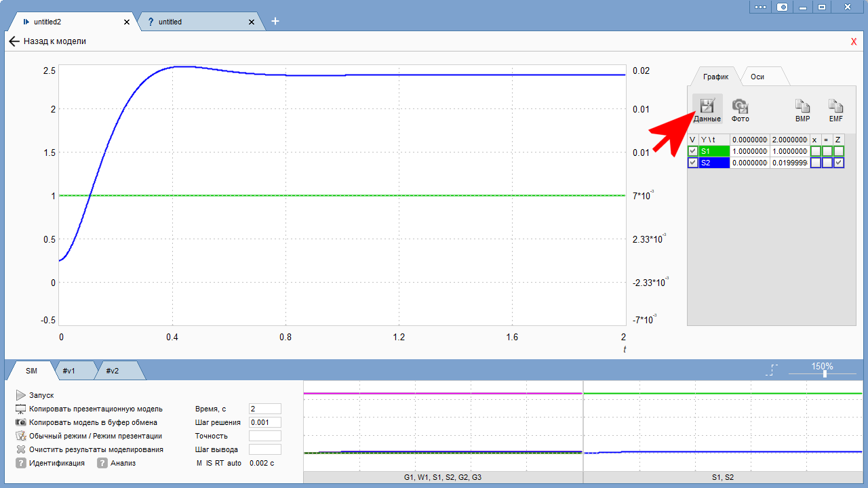
Task: Click the question icon next to Анализ
Action: tap(102, 463)
